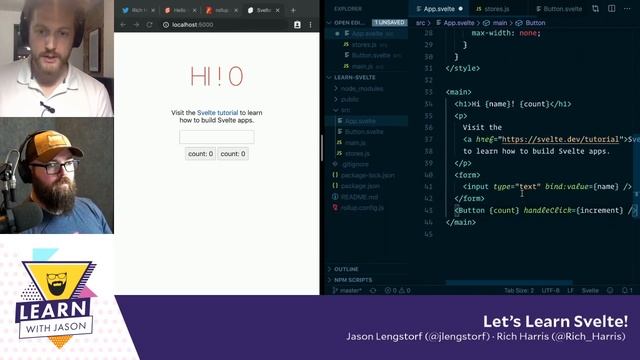The width and height of the screenshot is (640, 360).
Task: Click the 1 Unsaved badge
Action: tap(390, 23)
